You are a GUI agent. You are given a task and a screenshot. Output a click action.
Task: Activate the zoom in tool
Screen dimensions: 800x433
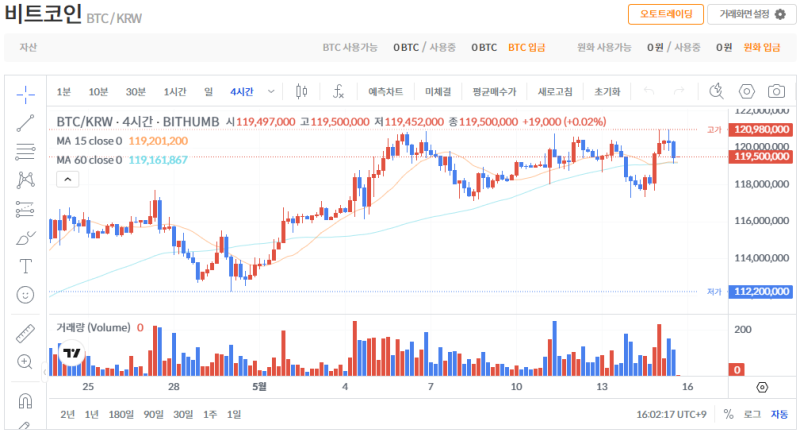point(25,362)
